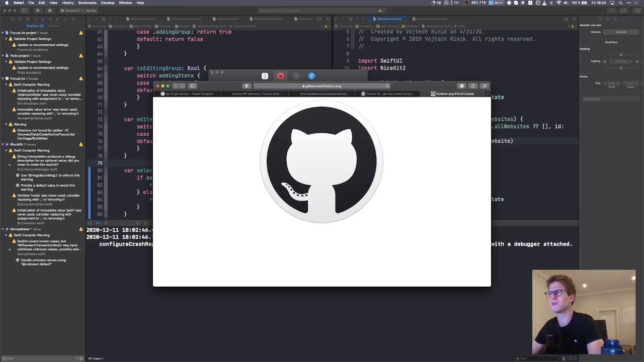Select Buildtime filter in issue navigator
Image resolution: width=644 pixels, height=362 pixels.
[x=35, y=26]
